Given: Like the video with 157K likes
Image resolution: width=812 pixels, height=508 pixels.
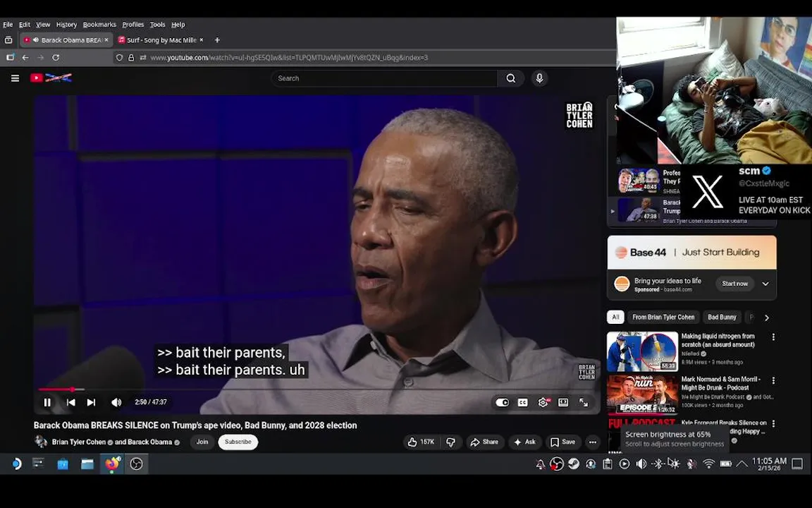Looking at the screenshot, I should coord(421,442).
